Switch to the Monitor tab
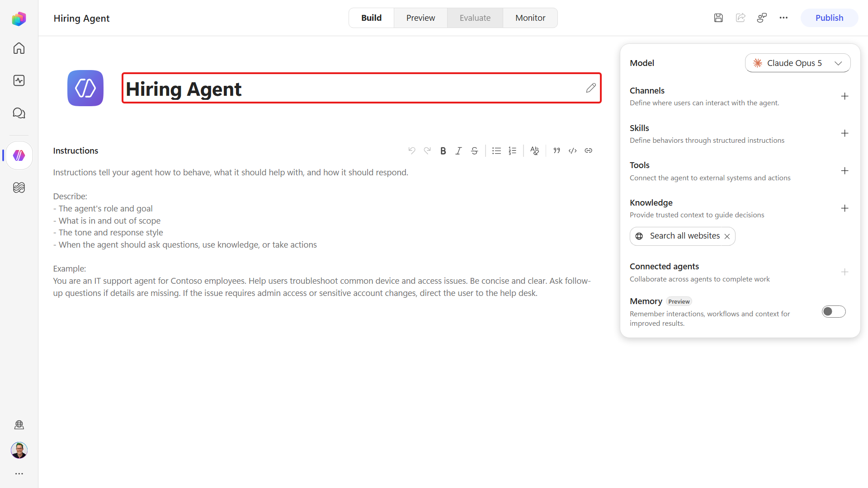Screen dimensions: 868x488 [x=530, y=18]
